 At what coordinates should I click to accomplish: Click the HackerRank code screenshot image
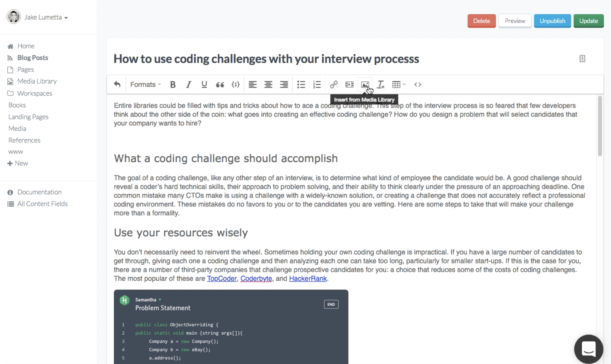point(231,327)
